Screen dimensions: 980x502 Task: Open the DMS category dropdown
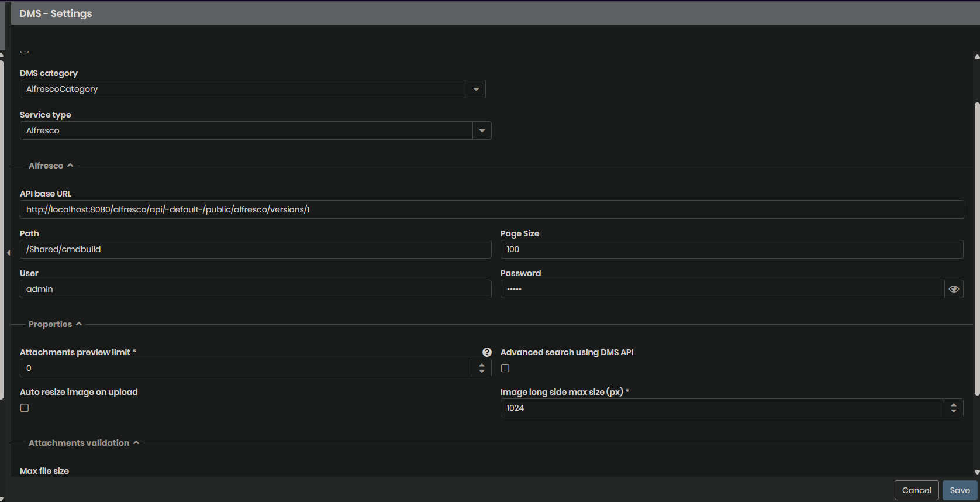point(476,89)
